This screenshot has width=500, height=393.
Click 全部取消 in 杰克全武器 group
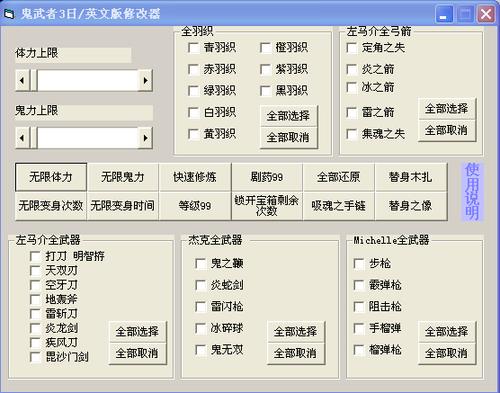(296, 353)
